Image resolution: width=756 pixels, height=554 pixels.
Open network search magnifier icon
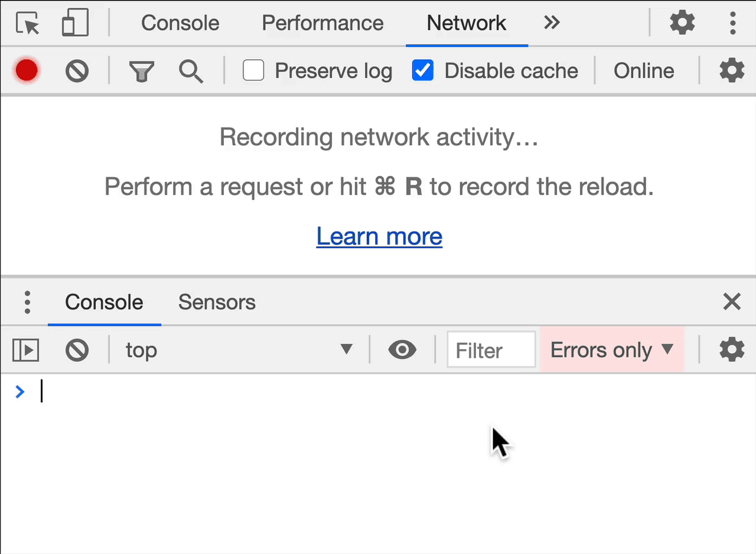pos(191,71)
